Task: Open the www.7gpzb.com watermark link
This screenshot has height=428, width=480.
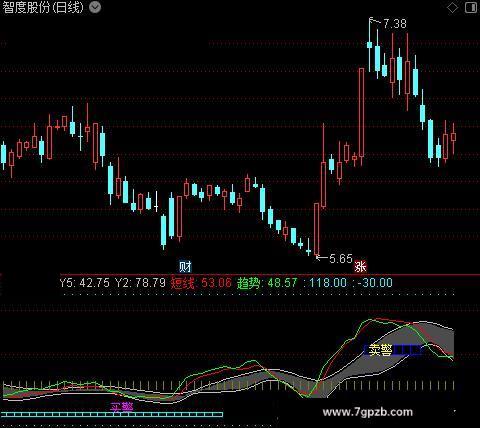Action: click(368, 412)
